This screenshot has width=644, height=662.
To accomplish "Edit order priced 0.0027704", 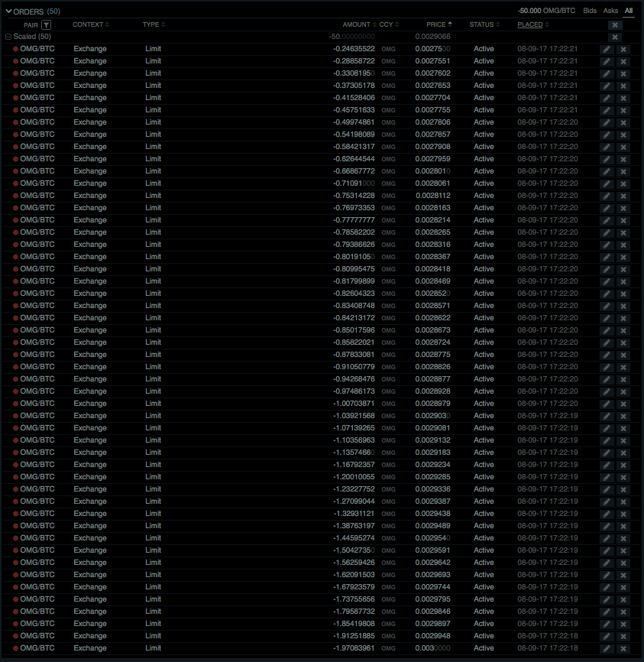I will [x=606, y=99].
